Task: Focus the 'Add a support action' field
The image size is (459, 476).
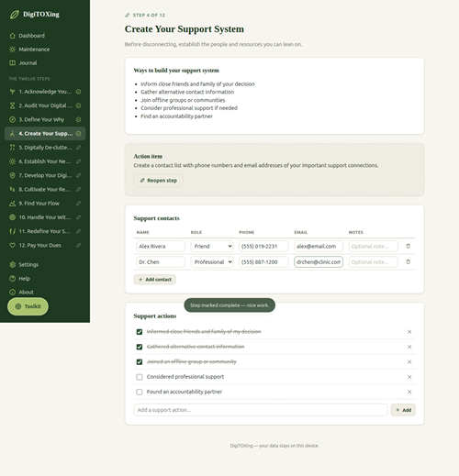Action: (x=261, y=410)
